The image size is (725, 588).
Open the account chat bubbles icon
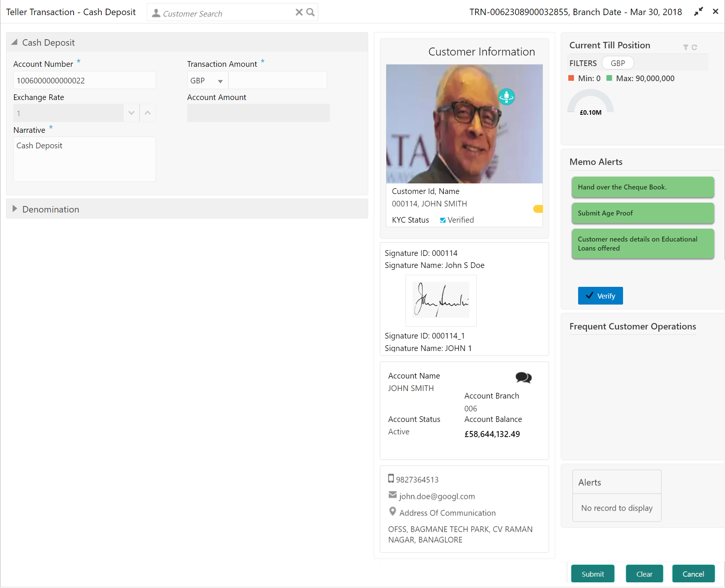pos(523,377)
